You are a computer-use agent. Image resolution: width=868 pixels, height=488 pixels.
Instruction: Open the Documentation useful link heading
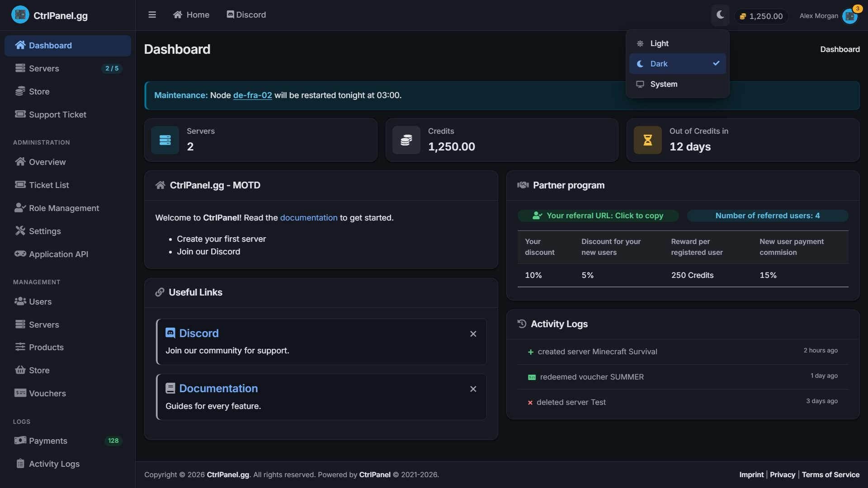pos(218,389)
